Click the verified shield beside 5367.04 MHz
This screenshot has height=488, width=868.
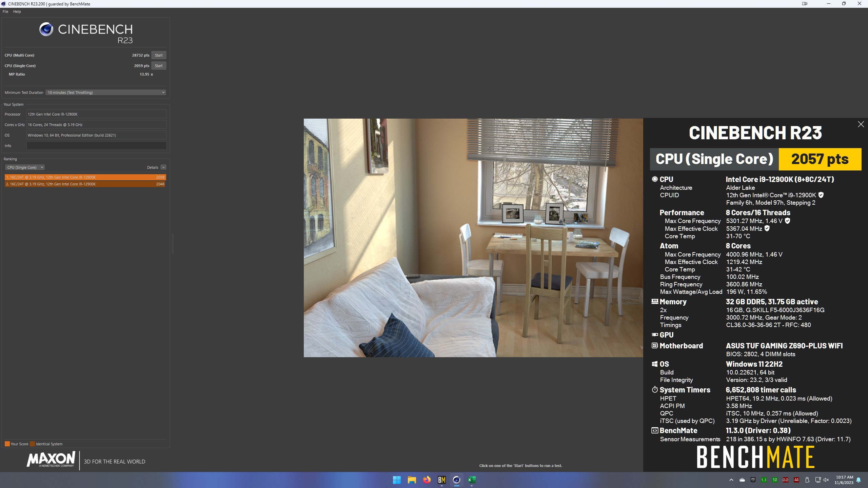[x=767, y=228]
